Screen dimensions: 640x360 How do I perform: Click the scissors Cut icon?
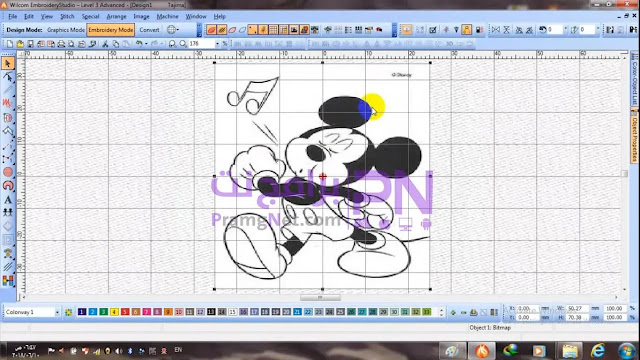105,44
